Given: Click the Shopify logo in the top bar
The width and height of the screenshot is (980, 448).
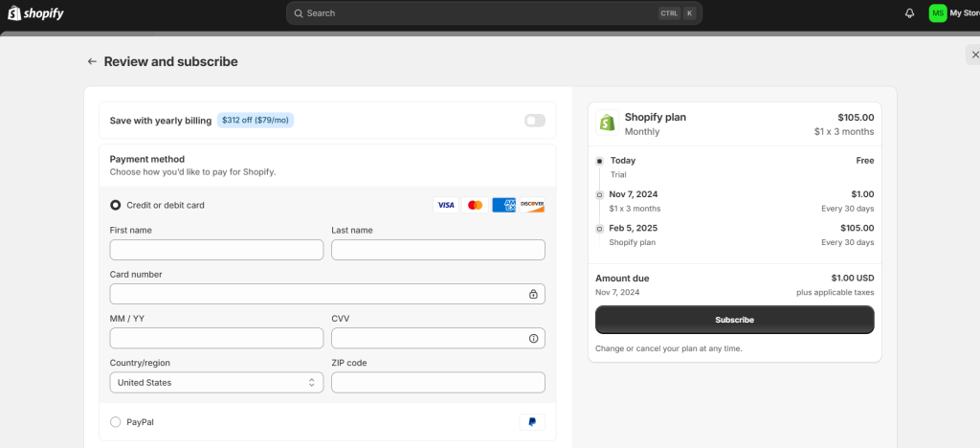Looking at the screenshot, I should (35, 13).
